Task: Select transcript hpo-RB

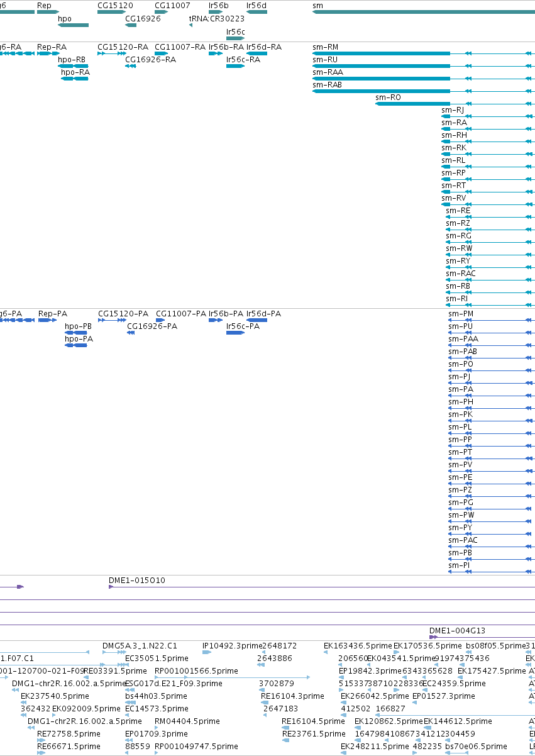Action: 73,66
